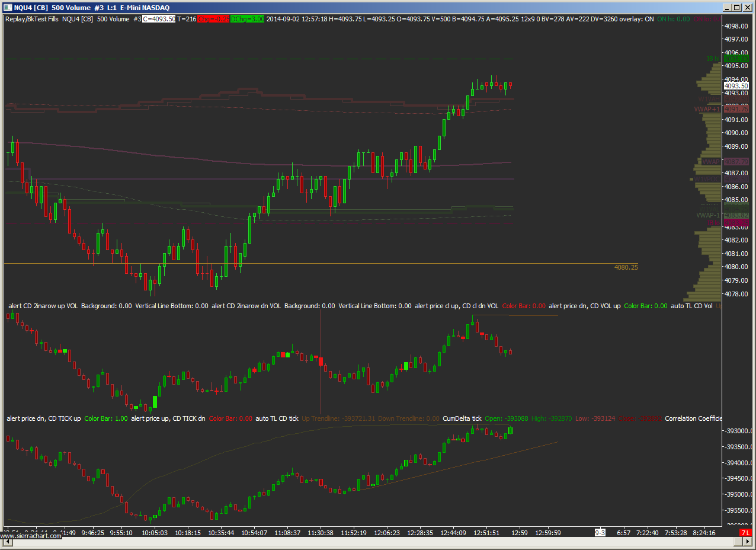Click the chart window icon in title bar

tap(8, 8)
